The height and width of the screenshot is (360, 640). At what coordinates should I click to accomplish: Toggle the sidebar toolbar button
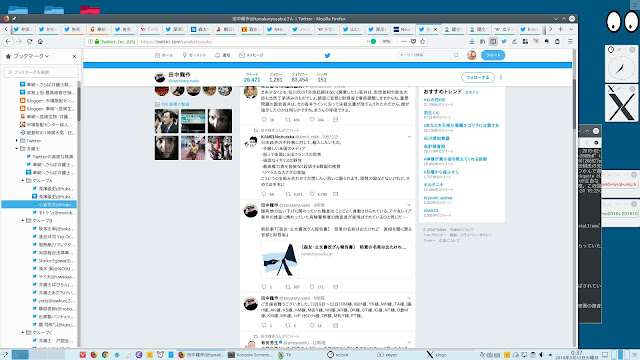493,41
